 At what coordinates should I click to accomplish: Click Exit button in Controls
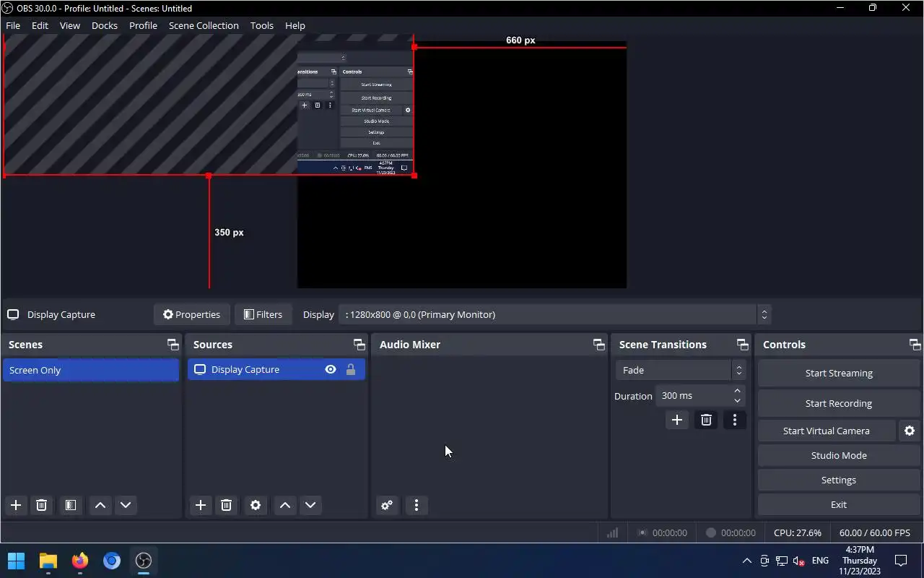(x=839, y=504)
